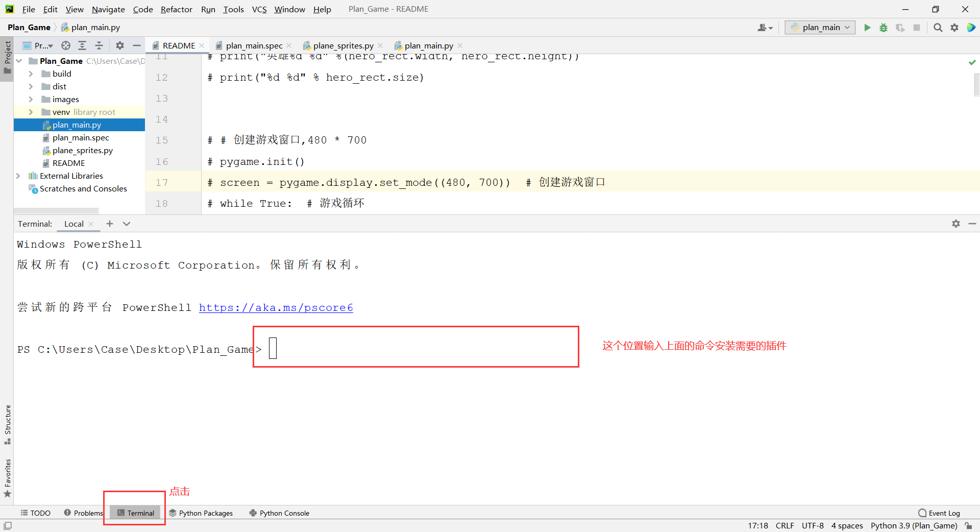Open the Python Console tool window

pyautogui.click(x=279, y=513)
